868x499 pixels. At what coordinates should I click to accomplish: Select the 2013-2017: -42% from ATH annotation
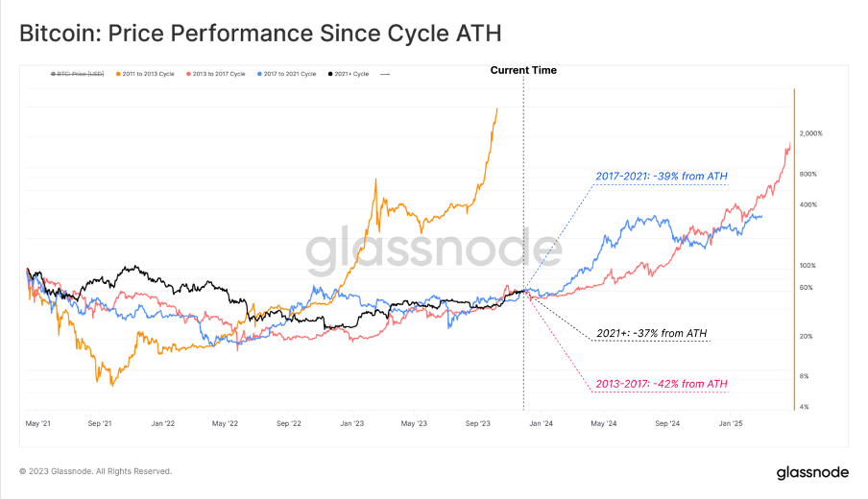(662, 384)
